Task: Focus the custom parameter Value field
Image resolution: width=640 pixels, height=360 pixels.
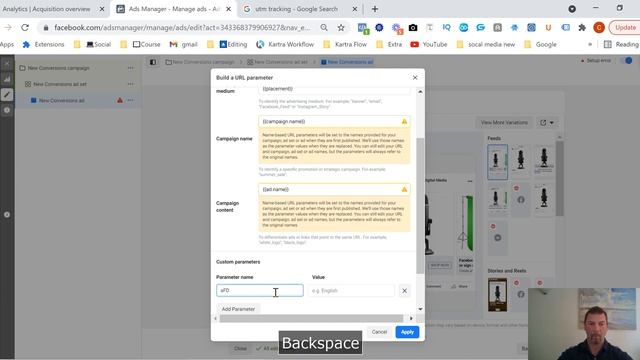Action: [351, 291]
